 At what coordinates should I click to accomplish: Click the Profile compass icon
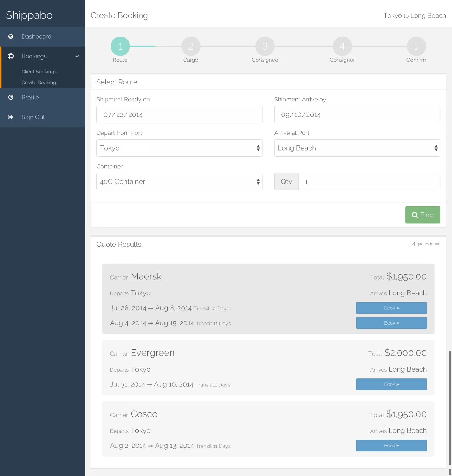pyautogui.click(x=11, y=97)
